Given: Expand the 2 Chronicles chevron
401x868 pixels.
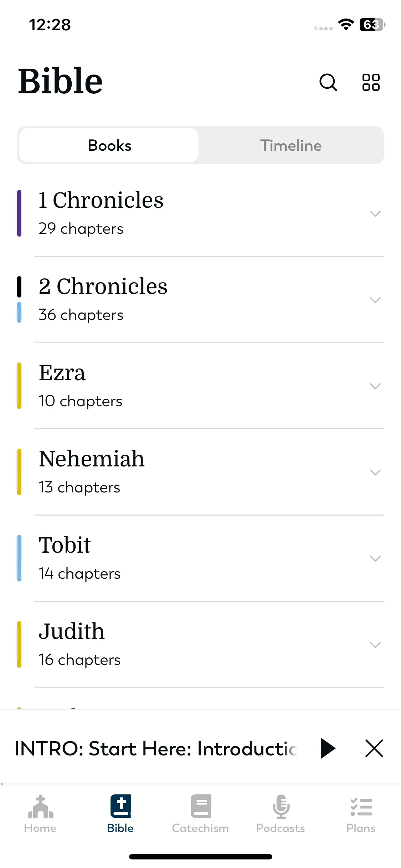Looking at the screenshot, I should click(x=375, y=300).
